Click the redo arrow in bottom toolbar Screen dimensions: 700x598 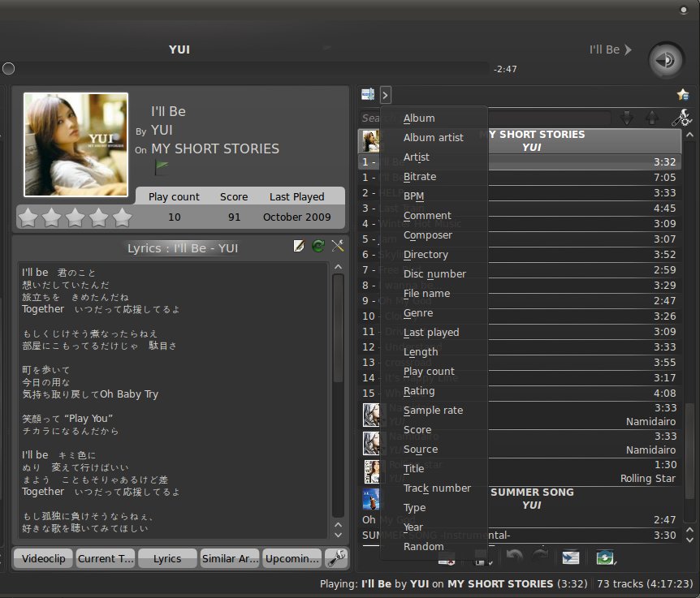point(540,556)
